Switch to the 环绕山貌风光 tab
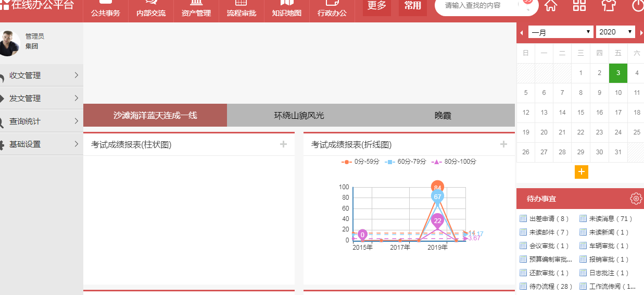The image size is (644, 295). (x=299, y=115)
